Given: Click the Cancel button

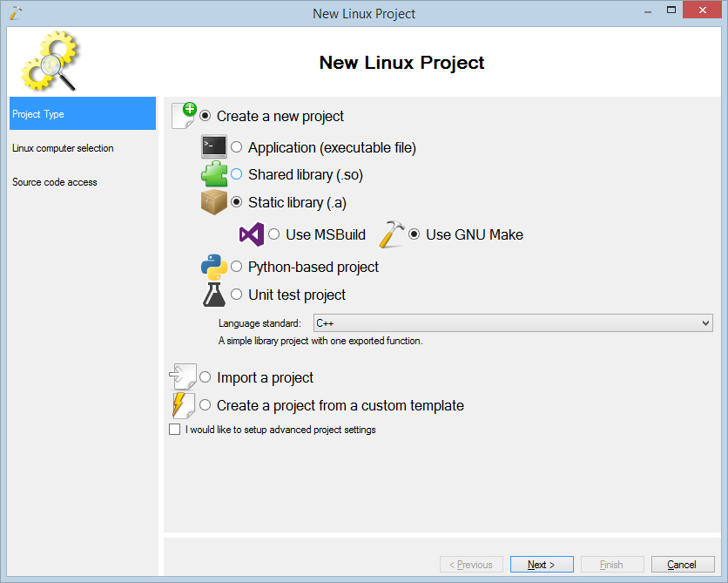Looking at the screenshot, I should [x=683, y=565].
